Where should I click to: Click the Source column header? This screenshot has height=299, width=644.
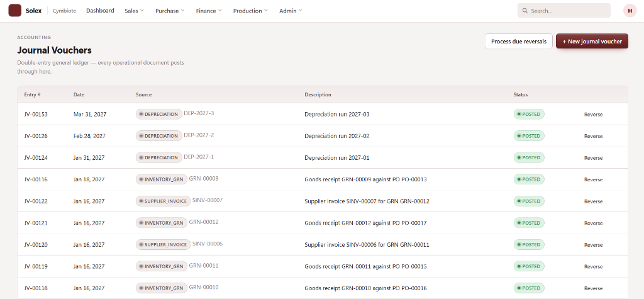click(x=144, y=94)
